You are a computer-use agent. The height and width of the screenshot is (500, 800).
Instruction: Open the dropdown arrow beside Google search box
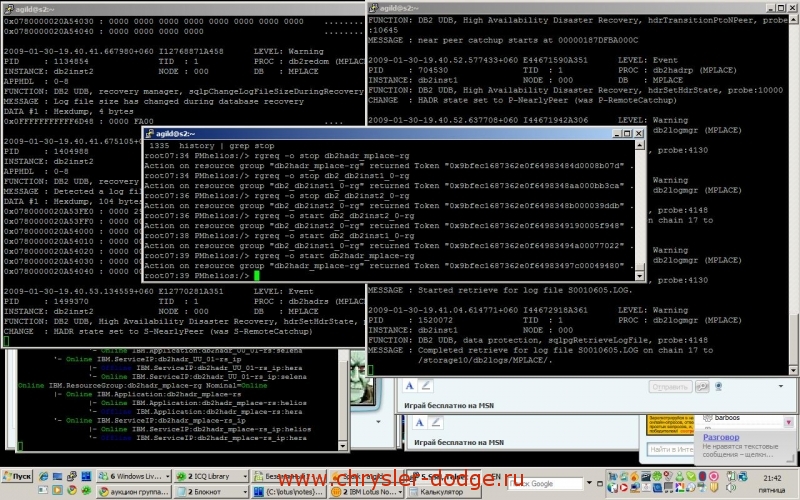589,483
